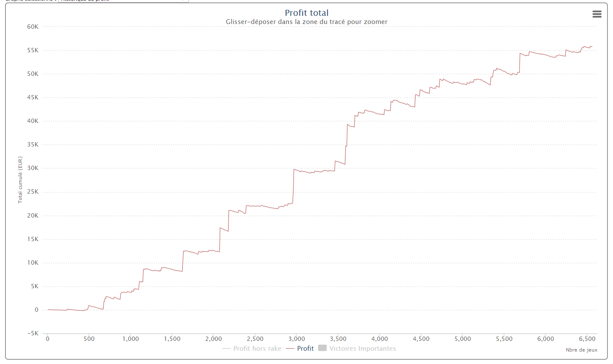Click the 3,500 x-axis label

(338, 339)
